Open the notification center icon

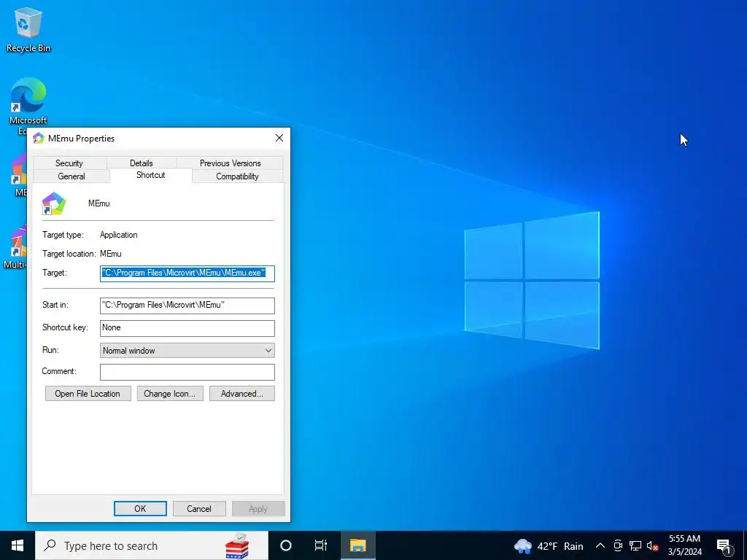click(724, 545)
